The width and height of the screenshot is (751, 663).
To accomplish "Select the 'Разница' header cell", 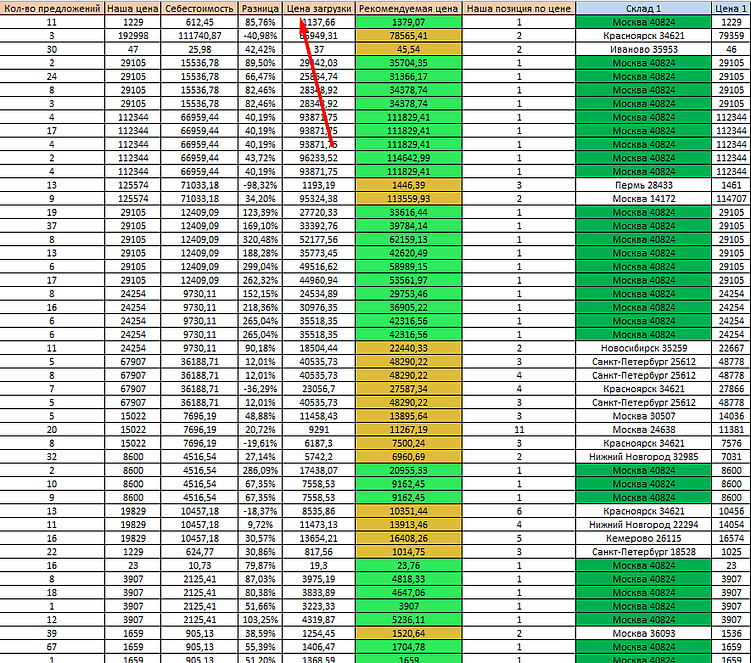I will click(260, 8).
